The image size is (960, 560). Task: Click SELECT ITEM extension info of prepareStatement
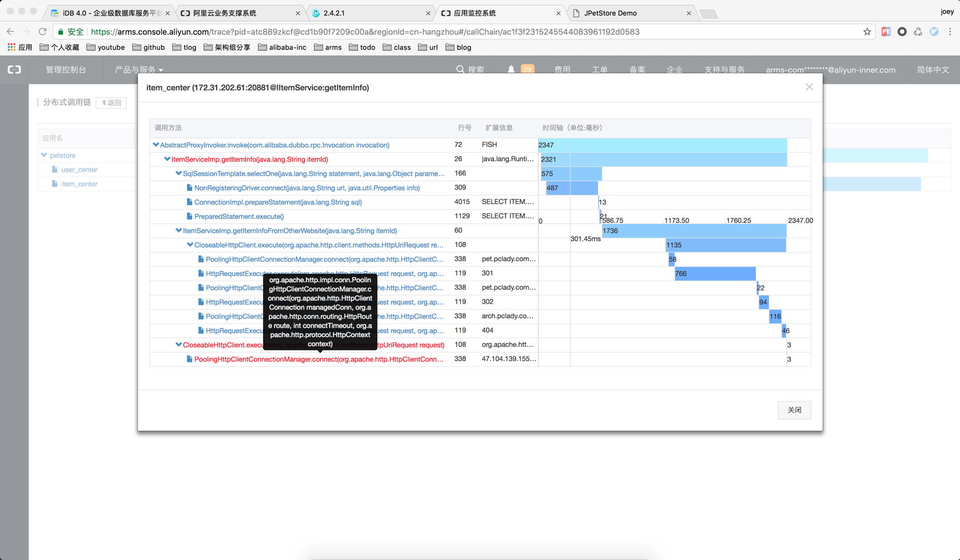pos(508,202)
